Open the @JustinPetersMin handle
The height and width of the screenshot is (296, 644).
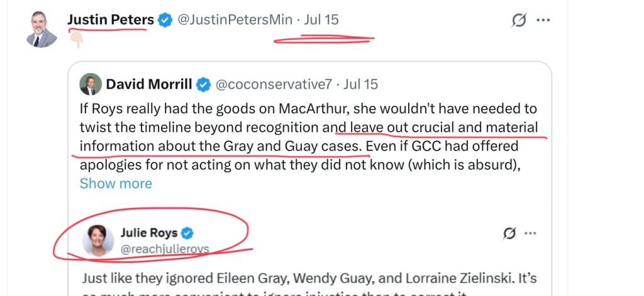(x=235, y=20)
